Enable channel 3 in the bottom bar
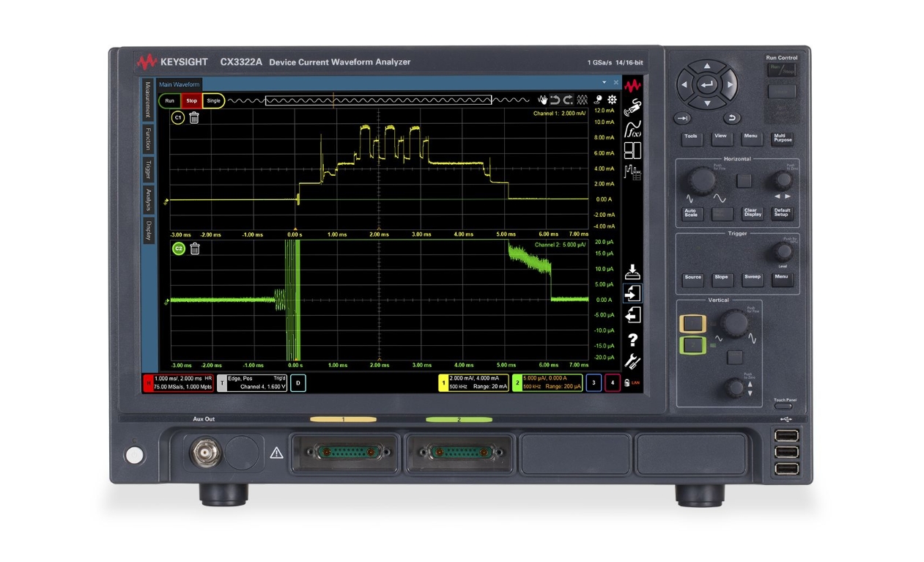 pyautogui.click(x=594, y=383)
